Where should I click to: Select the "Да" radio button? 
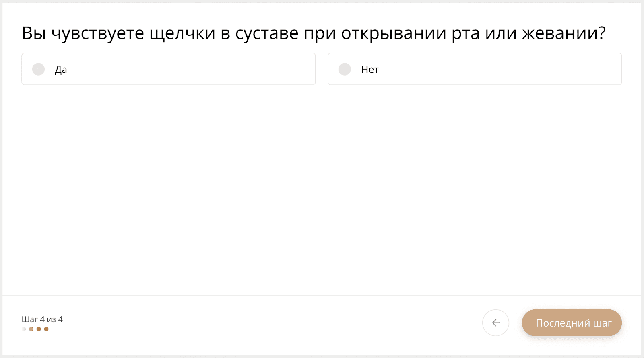point(39,69)
